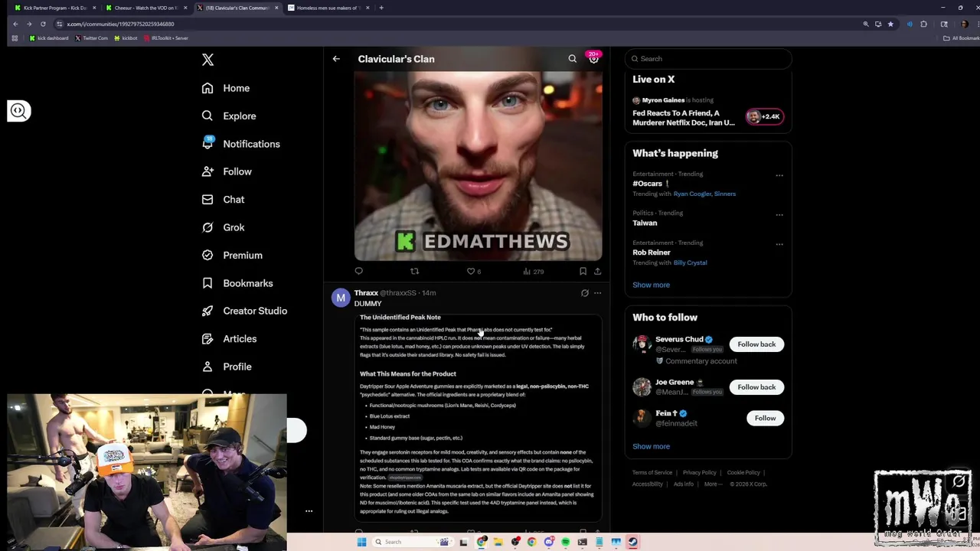Viewport: 980px width, 551px height.
Task: Show more under What's happening
Action: pos(651,285)
